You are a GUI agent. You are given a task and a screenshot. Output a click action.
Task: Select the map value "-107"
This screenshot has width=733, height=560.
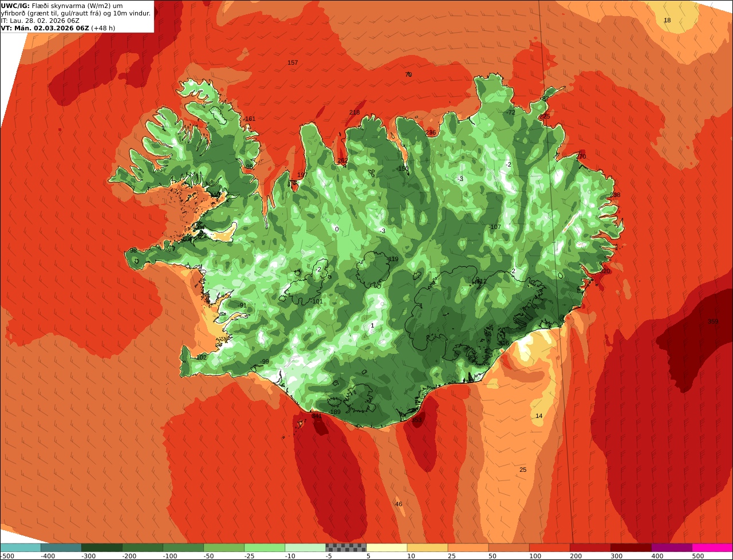coord(494,227)
